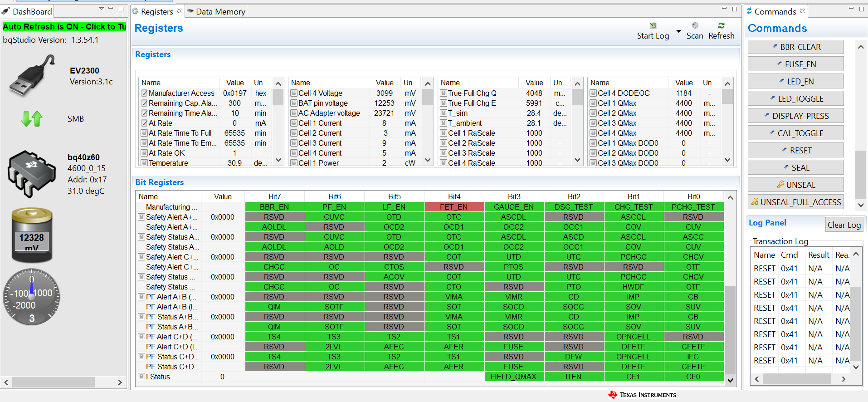Switch to the Data Memory tab

click(216, 11)
